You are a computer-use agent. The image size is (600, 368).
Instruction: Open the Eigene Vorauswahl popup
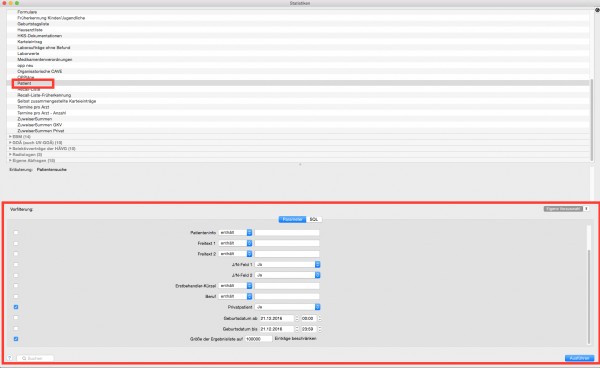[x=566, y=209]
